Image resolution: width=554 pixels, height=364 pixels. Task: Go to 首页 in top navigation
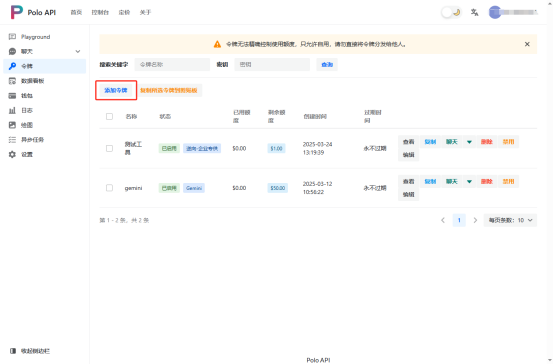point(76,12)
